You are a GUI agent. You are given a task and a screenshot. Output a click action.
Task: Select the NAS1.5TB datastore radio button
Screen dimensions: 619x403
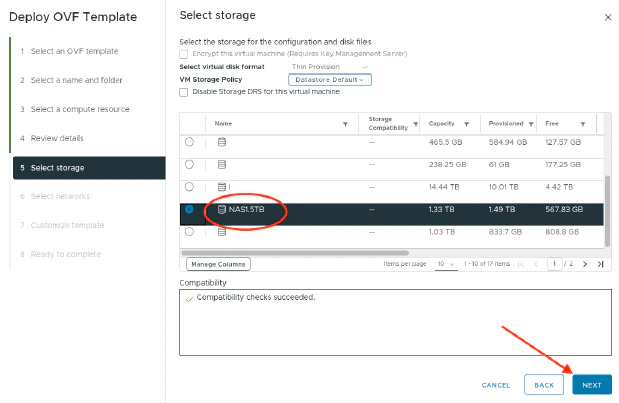(189, 209)
